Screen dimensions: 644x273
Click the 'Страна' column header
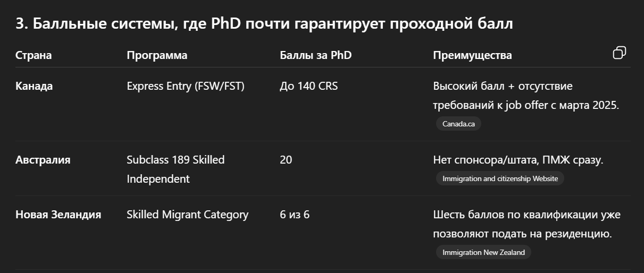(x=34, y=55)
